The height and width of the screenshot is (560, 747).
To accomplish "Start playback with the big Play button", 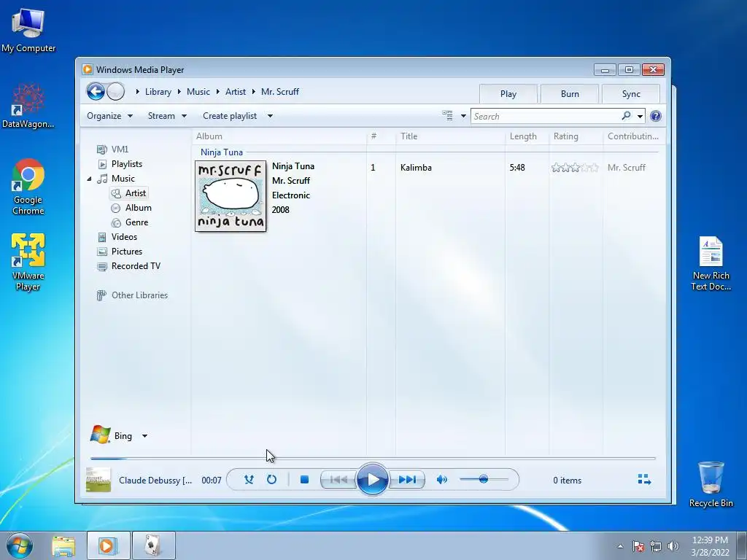I will [x=373, y=479].
